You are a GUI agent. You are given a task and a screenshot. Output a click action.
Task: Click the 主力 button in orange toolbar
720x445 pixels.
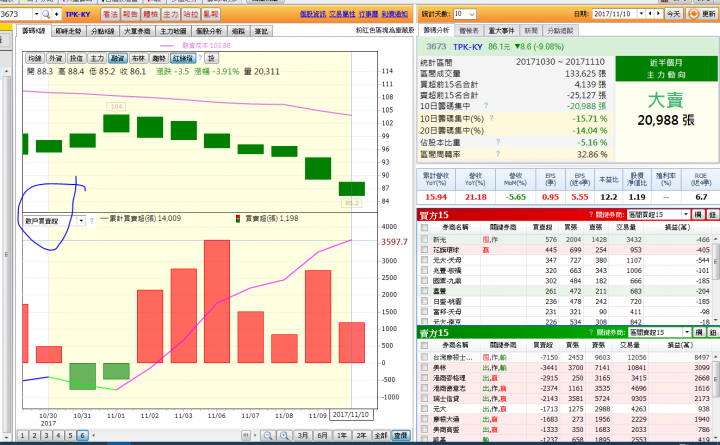(x=170, y=14)
